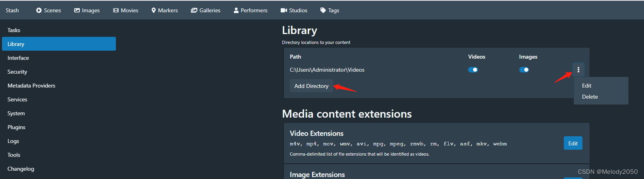
Task: Open the Logs section
Action: click(x=59, y=141)
